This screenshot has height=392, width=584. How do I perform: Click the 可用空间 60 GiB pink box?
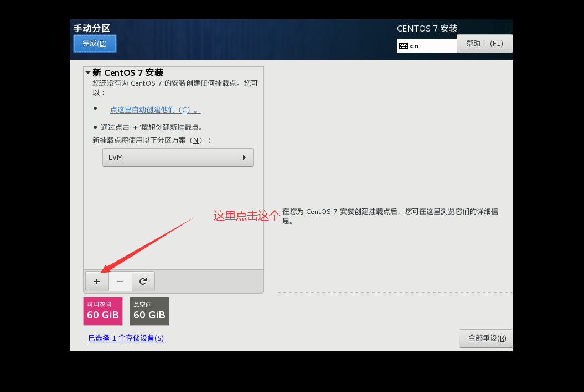(103, 311)
